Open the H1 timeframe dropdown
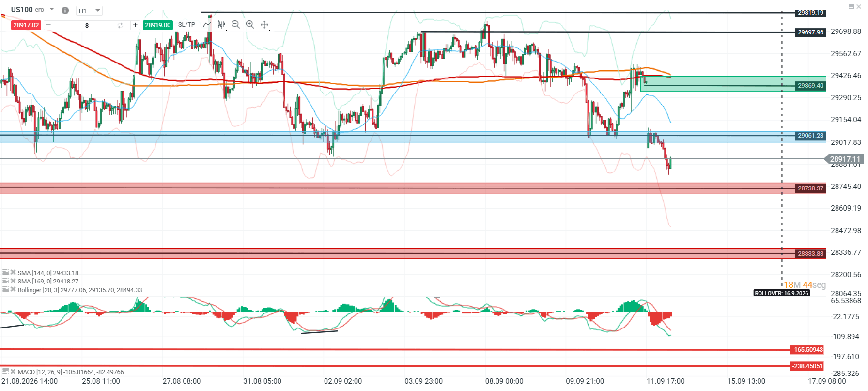This screenshot has height=391, width=868. 90,11
